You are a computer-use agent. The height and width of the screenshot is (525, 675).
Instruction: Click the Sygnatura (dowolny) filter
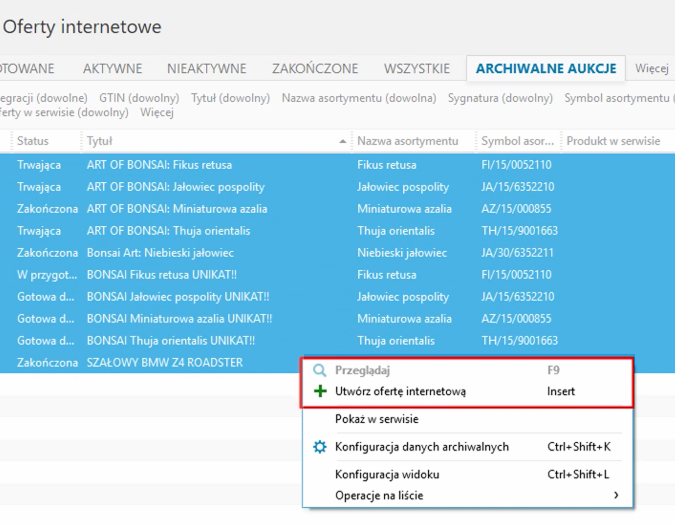500,98
